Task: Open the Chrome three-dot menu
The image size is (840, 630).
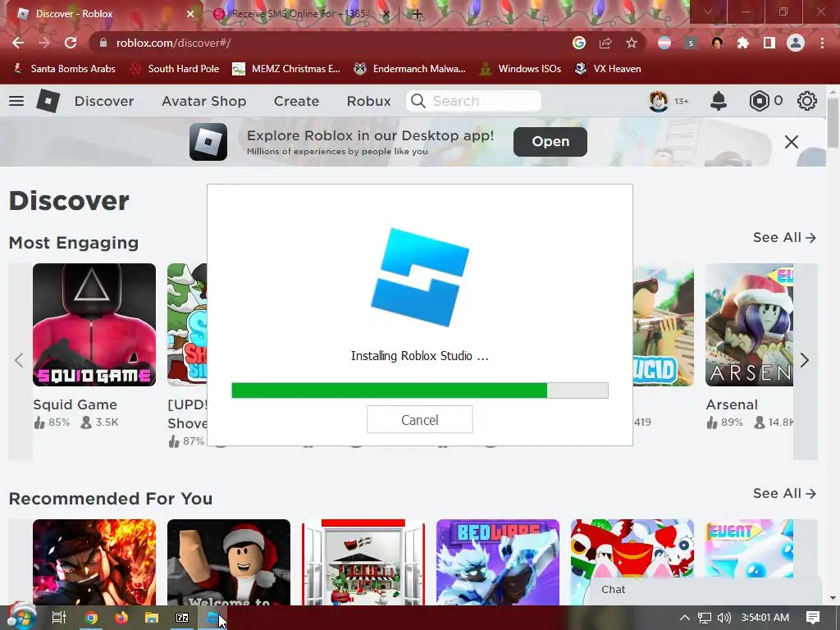Action: click(822, 43)
